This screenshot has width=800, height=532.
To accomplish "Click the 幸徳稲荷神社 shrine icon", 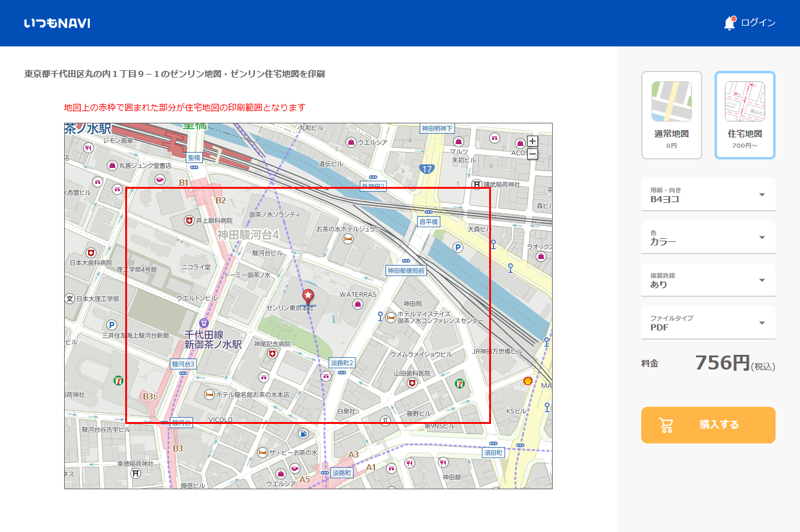I will tap(136, 473).
